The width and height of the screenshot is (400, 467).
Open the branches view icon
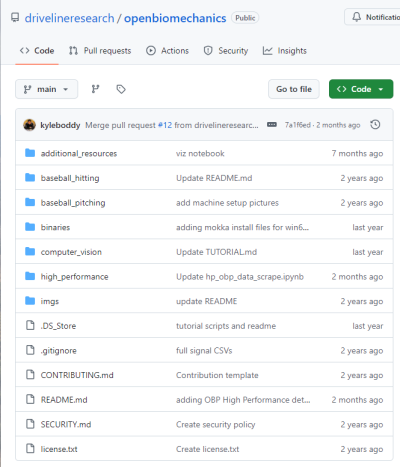[x=95, y=89]
